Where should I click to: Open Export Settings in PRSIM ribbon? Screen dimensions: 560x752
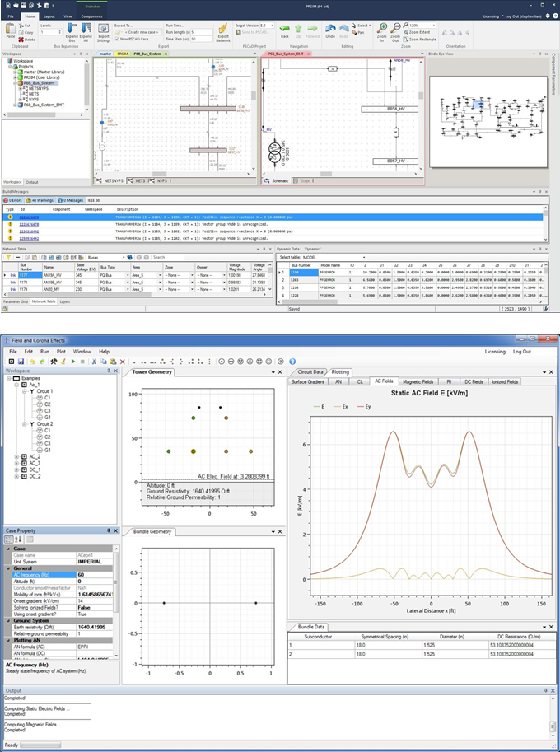click(x=104, y=31)
